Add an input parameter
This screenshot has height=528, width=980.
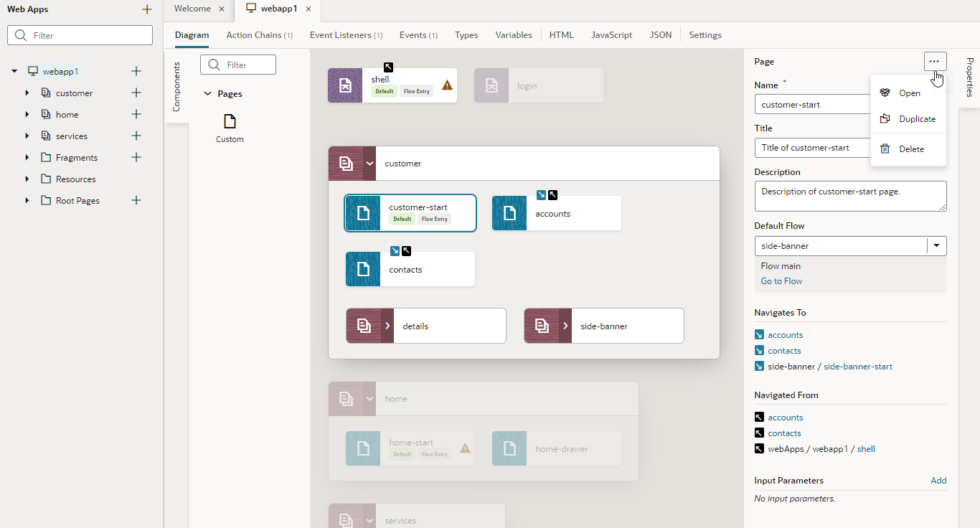coord(938,481)
